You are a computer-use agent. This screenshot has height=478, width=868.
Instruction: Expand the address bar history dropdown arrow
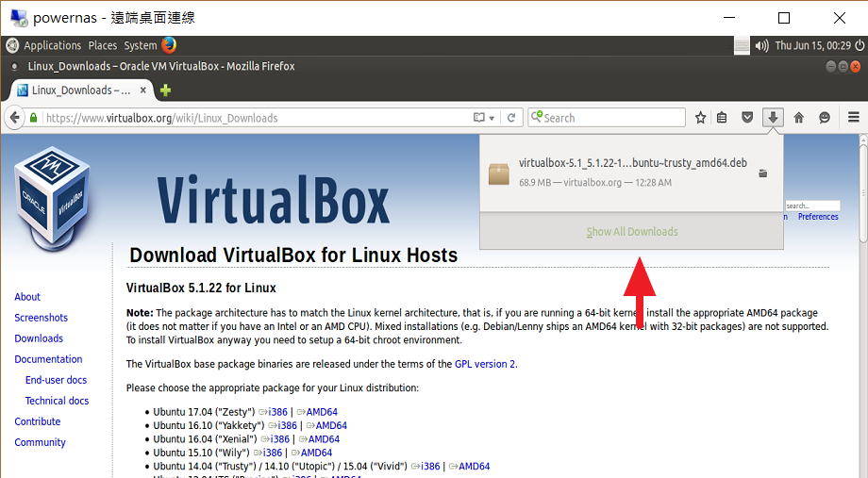(492, 119)
